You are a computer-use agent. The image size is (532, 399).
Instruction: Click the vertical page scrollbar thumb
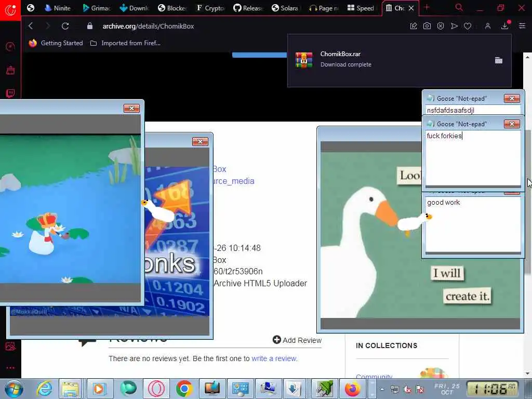pyautogui.click(x=528, y=202)
